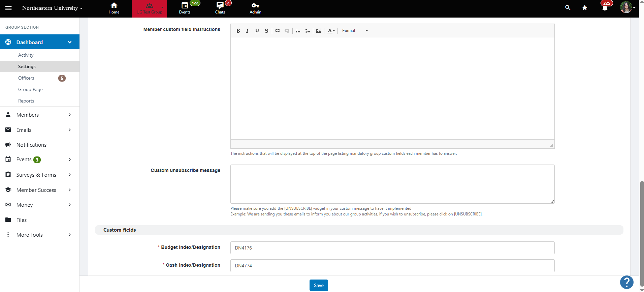Apply italic formatting in the editor
The width and height of the screenshot is (644, 292).
pos(247,31)
